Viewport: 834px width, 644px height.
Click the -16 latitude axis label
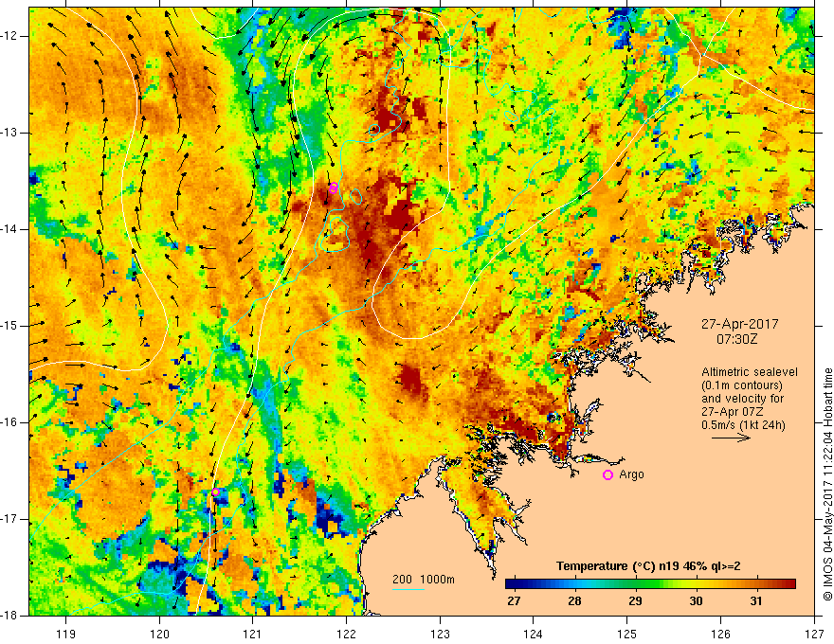(9, 422)
